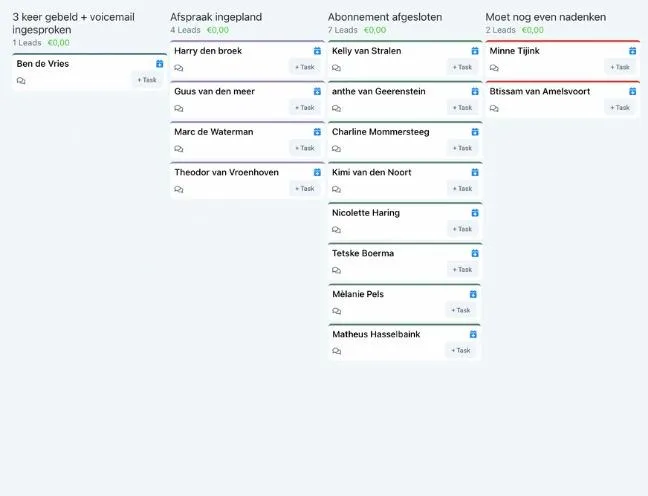Add task to Ben de Vries
Image resolution: width=648 pixels, height=496 pixels.
click(x=147, y=80)
